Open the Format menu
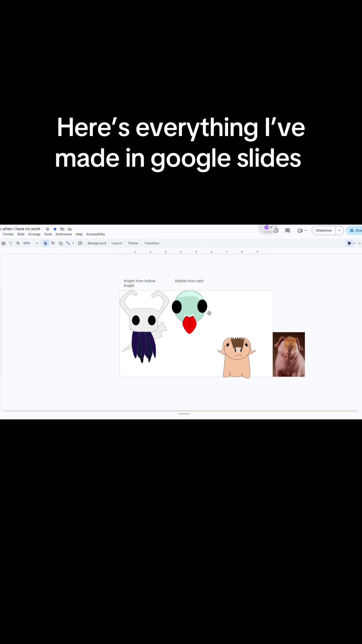 click(x=8, y=234)
